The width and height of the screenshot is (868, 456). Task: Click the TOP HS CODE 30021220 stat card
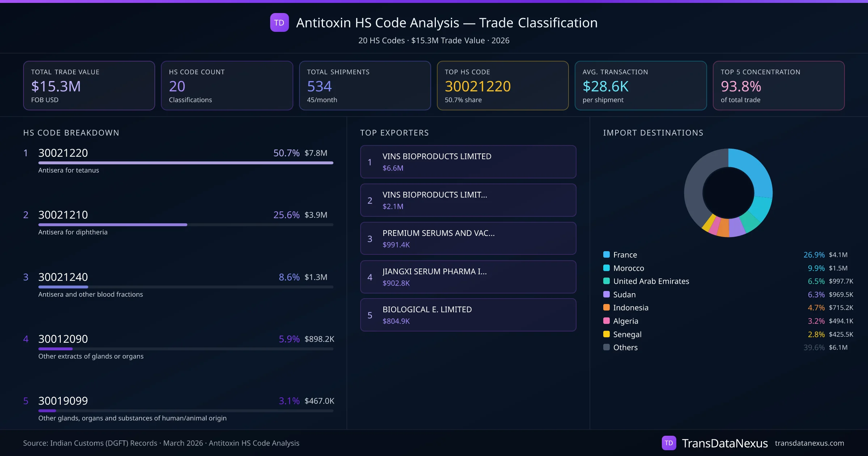pyautogui.click(x=503, y=85)
